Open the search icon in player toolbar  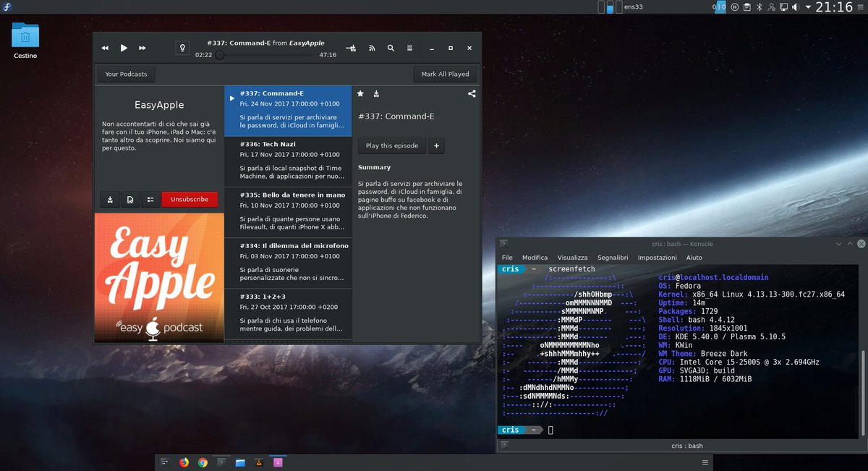point(391,48)
